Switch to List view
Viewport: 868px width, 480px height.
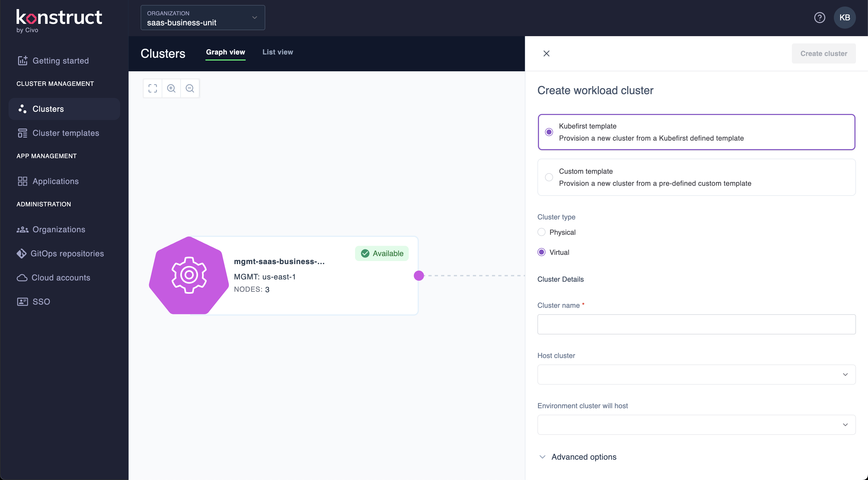pyautogui.click(x=277, y=52)
